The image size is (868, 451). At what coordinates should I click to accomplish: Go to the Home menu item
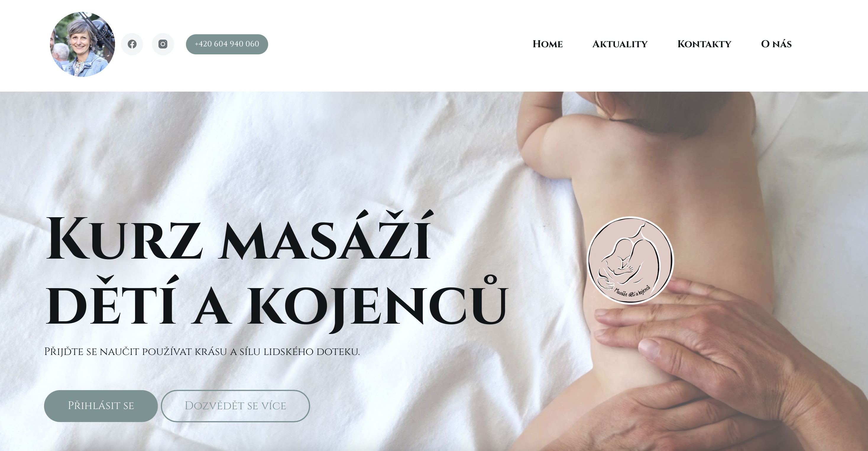pyautogui.click(x=548, y=44)
